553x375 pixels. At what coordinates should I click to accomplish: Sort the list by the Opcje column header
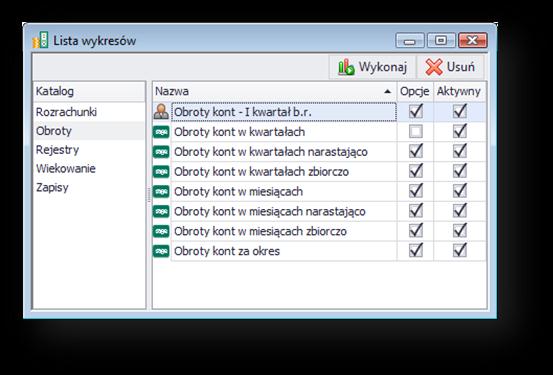pos(415,91)
